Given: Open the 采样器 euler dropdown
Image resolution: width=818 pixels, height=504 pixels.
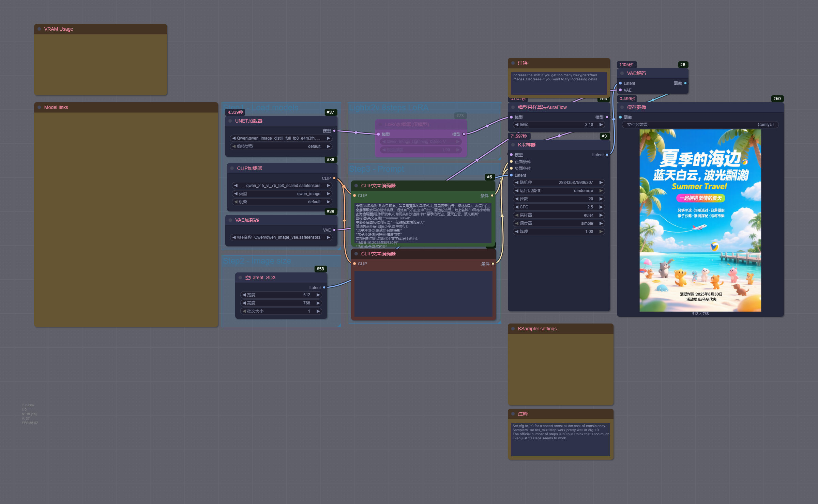Looking at the screenshot, I should [559, 215].
